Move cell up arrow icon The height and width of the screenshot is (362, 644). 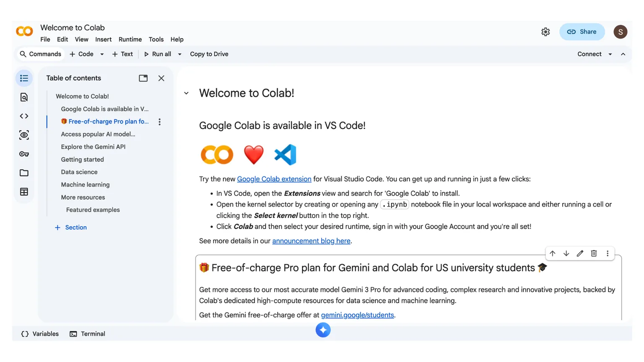553,253
